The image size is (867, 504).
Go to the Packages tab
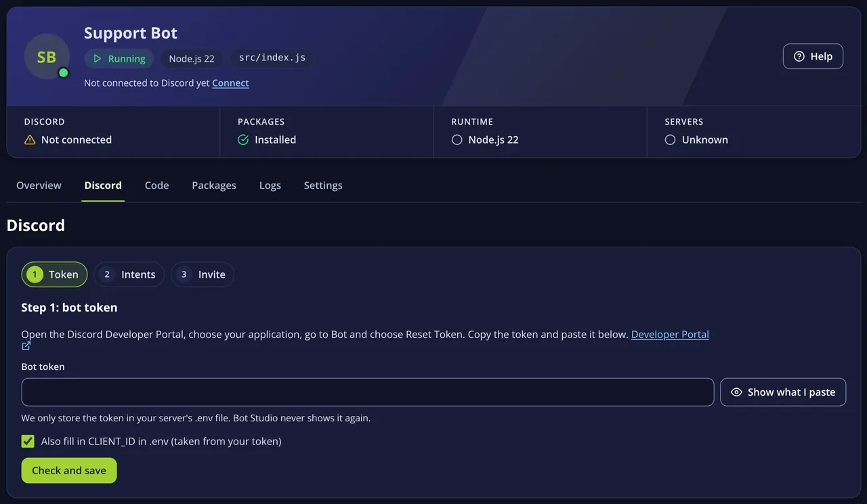(214, 186)
